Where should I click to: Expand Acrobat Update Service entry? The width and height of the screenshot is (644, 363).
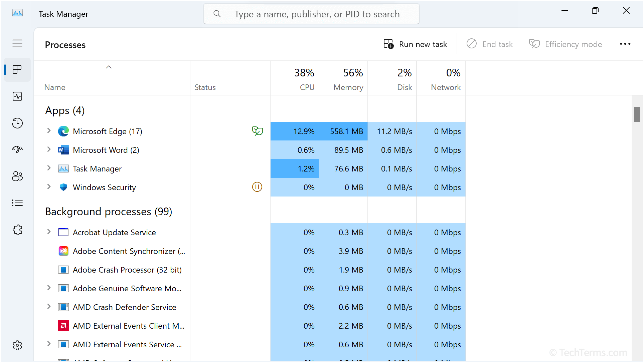pyautogui.click(x=49, y=232)
